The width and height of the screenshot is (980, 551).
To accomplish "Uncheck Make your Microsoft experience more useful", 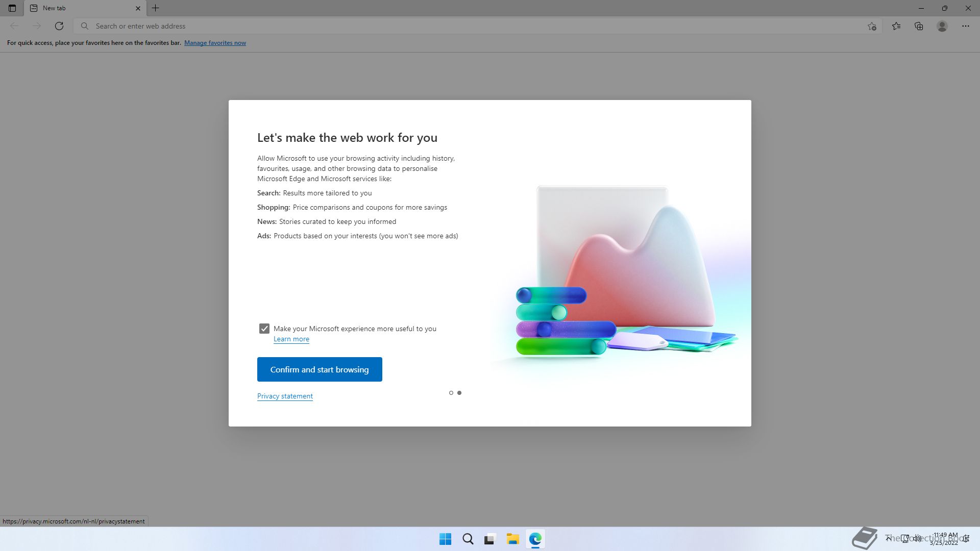I will [x=264, y=329].
